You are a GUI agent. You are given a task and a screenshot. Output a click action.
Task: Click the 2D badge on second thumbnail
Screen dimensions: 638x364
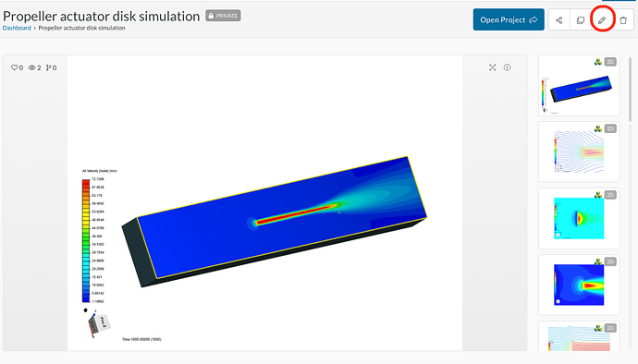point(610,128)
